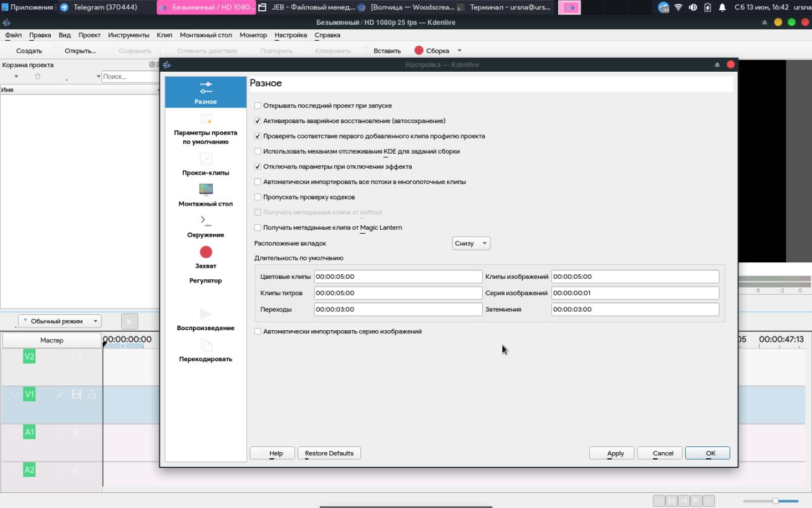Click the Открыть... toolbar button
The width and height of the screenshot is (812, 508).
[80, 51]
